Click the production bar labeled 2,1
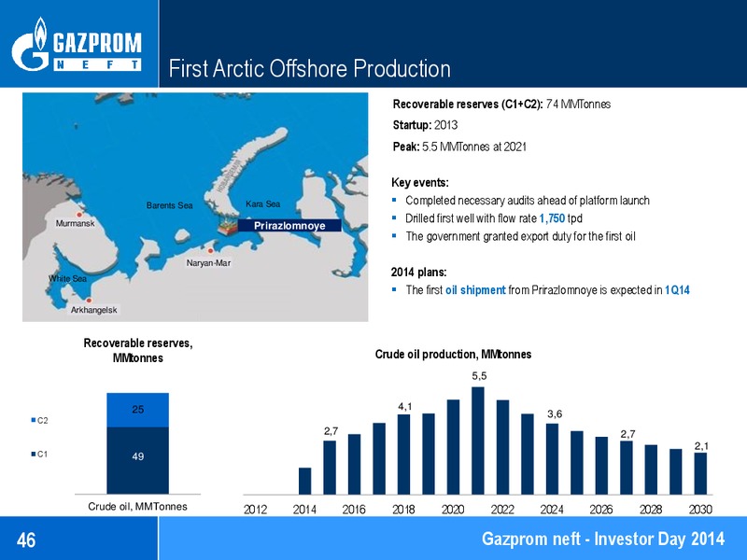747x560 pixels. (700, 473)
